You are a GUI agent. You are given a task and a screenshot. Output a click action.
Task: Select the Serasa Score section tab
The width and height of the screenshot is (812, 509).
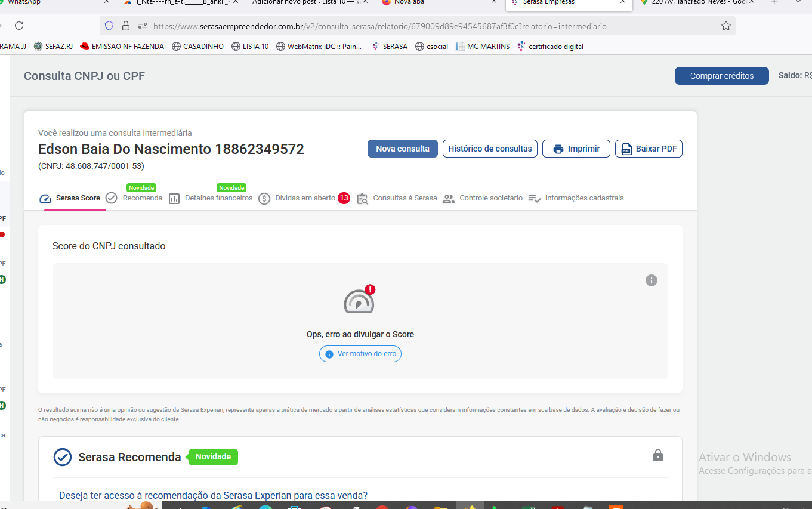click(70, 198)
